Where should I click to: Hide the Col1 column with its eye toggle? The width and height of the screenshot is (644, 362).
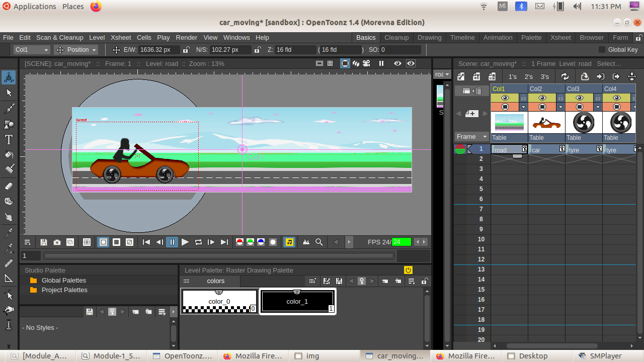click(x=505, y=98)
